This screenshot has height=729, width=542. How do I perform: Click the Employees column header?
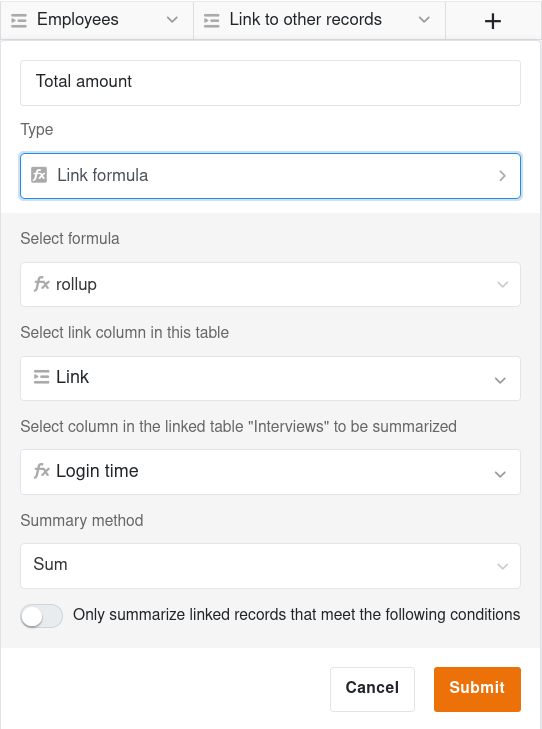pyautogui.click(x=97, y=20)
